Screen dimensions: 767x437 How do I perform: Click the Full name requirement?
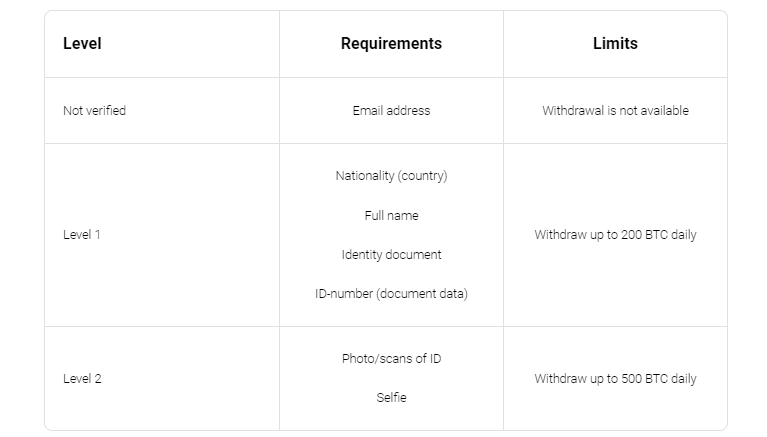pos(391,216)
